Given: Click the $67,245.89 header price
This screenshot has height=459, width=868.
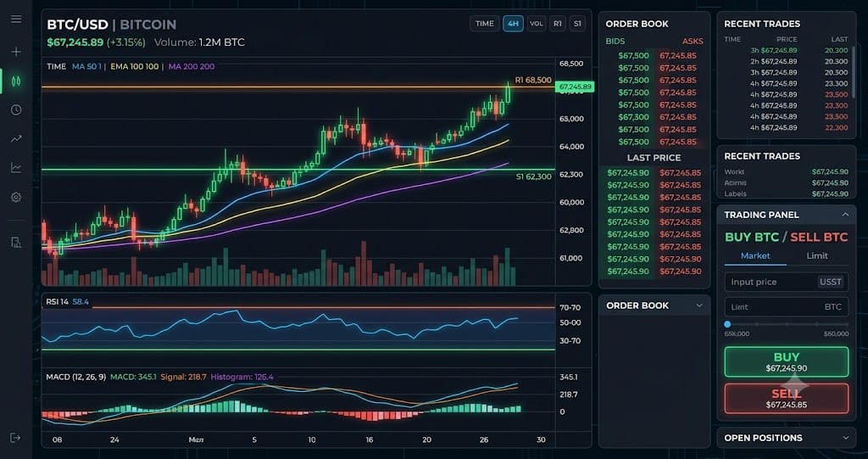Looking at the screenshot, I should pyautogui.click(x=75, y=42).
